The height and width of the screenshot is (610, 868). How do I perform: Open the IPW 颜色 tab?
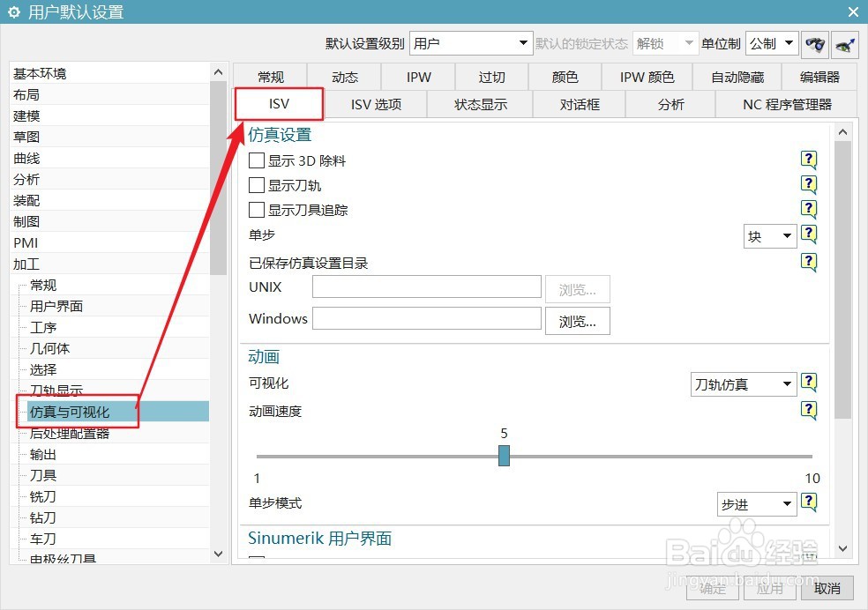(x=647, y=77)
